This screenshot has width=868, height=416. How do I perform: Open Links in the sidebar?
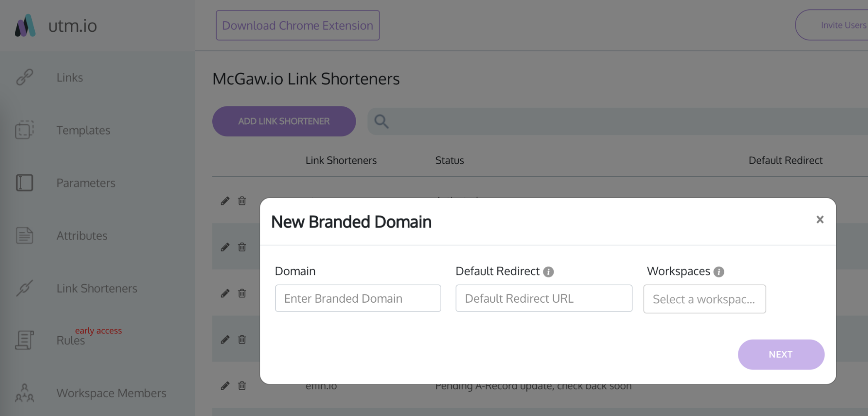click(x=69, y=78)
